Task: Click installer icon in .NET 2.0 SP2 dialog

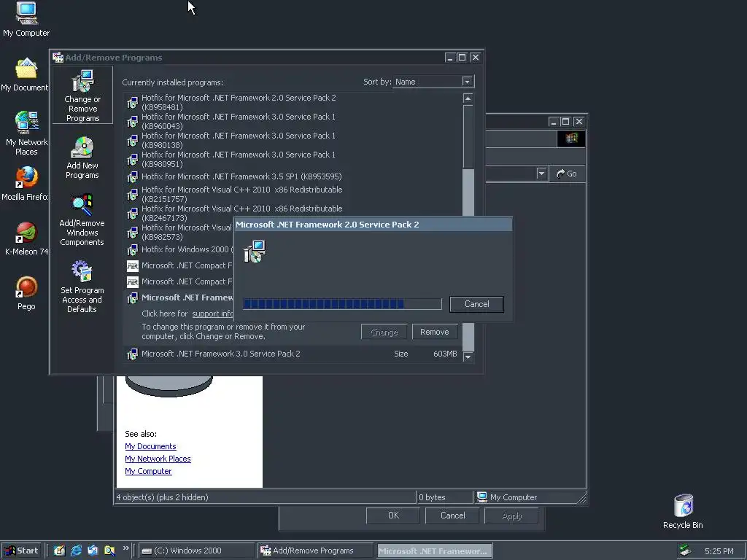Action: tap(255, 252)
